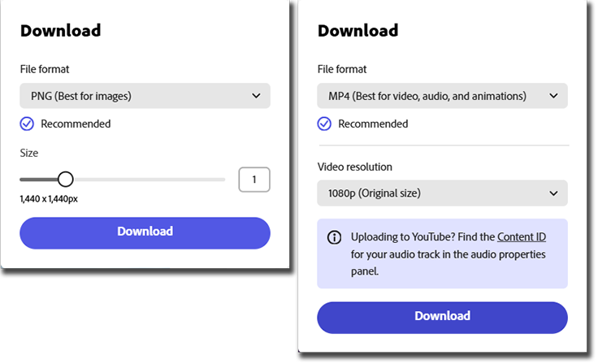Open the MP4 file format dropdown
Screen dimensions: 598x364
(x=442, y=96)
